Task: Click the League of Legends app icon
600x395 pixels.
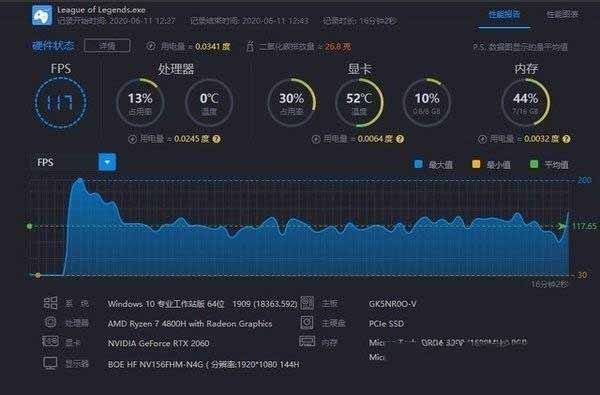Action: click(x=42, y=15)
